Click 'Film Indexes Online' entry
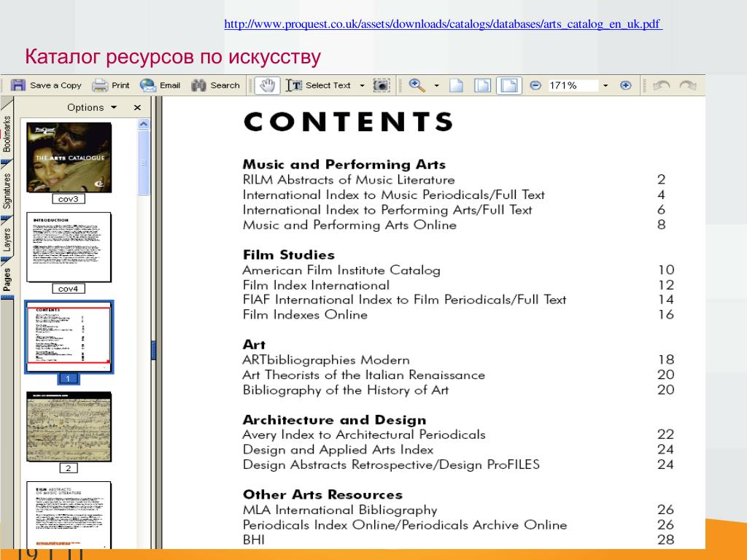The height and width of the screenshot is (560, 747). pyautogui.click(x=306, y=315)
